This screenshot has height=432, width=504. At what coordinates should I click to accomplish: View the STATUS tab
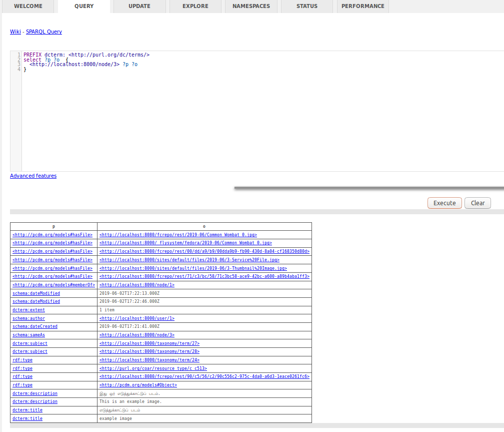point(306,6)
